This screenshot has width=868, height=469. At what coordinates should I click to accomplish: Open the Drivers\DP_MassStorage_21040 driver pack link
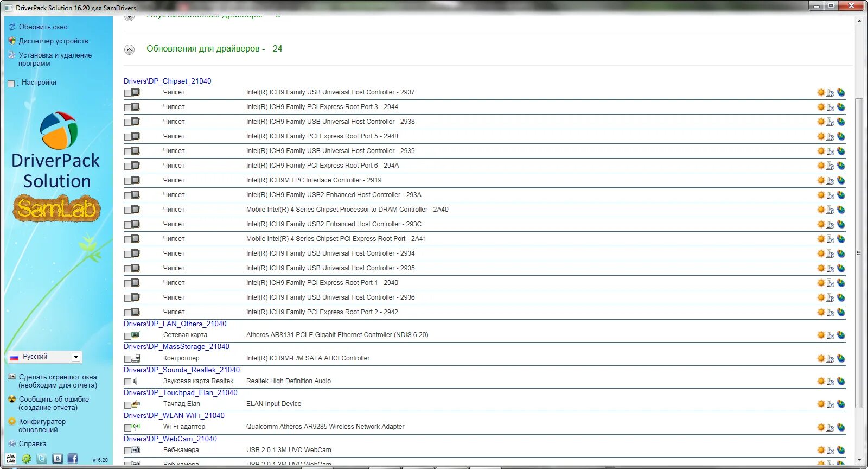(176, 346)
